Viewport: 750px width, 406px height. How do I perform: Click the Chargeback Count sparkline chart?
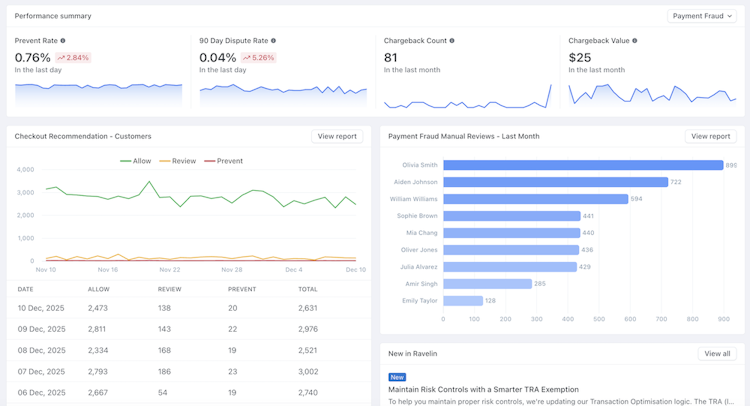point(468,97)
